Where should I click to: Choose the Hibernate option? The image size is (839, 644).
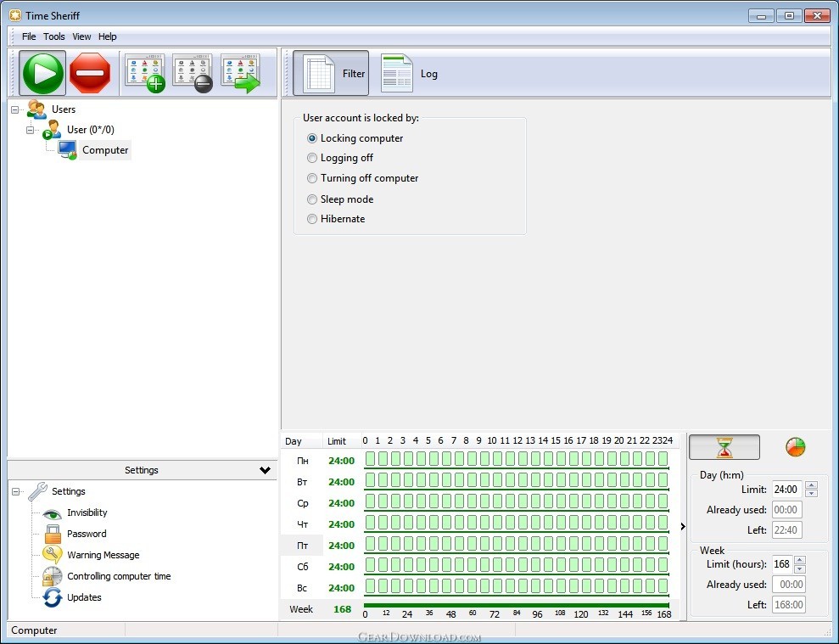pos(336,219)
